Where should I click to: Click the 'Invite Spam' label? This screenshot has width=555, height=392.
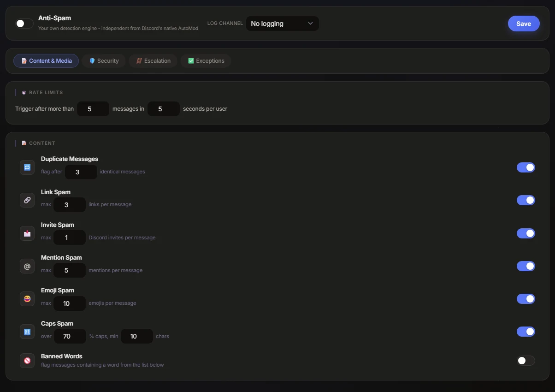(58, 225)
